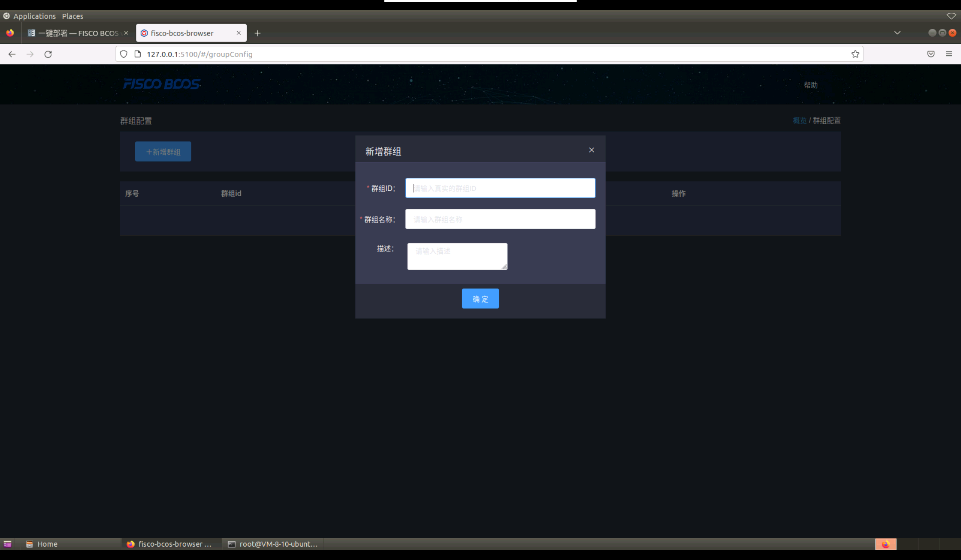Click the 概览 breadcrumb link
Viewport: 961px width, 560px height.
(799, 120)
